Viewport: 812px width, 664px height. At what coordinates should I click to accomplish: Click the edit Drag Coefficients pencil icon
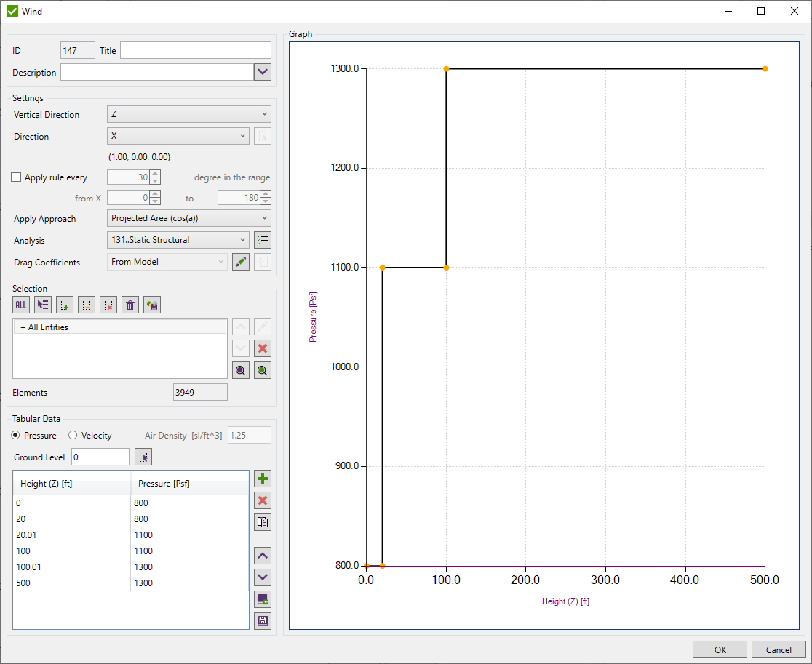(x=240, y=261)
